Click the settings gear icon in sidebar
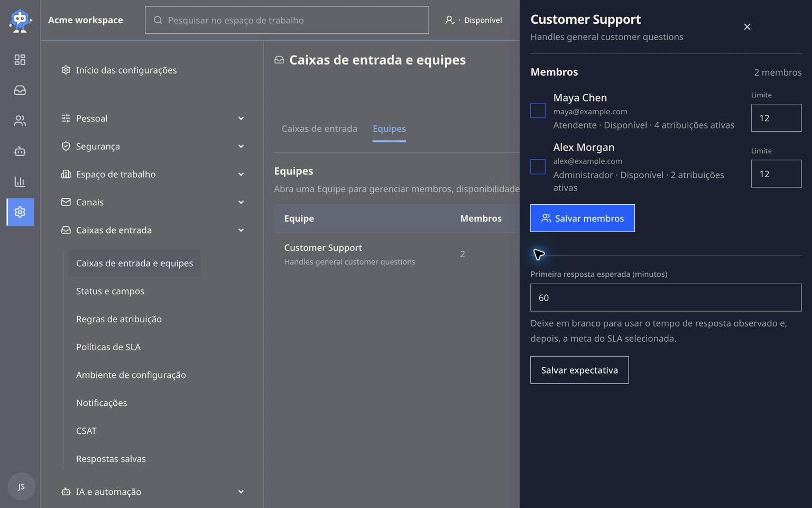812x508 pixels. point(20,212)
